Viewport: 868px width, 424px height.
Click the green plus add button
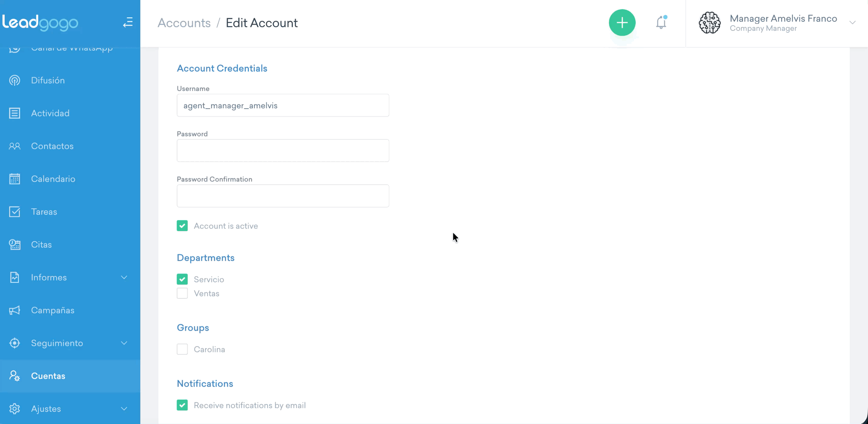point(622,23)
